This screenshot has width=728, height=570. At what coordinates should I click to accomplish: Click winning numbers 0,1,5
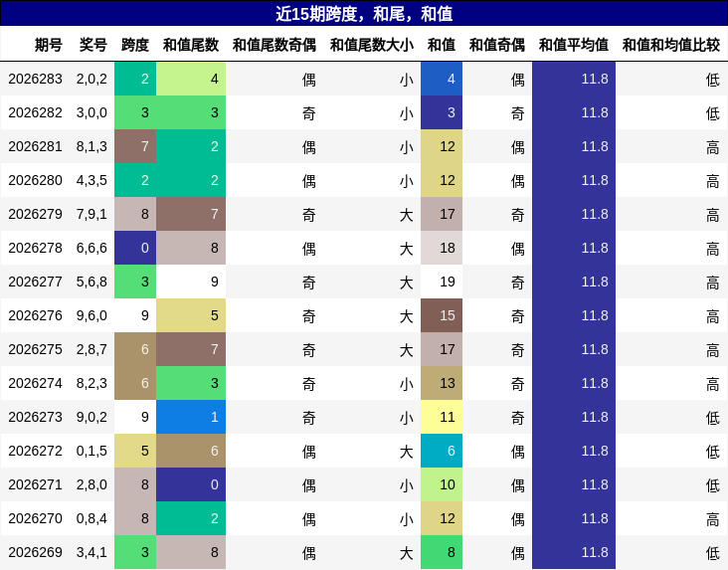91,451
